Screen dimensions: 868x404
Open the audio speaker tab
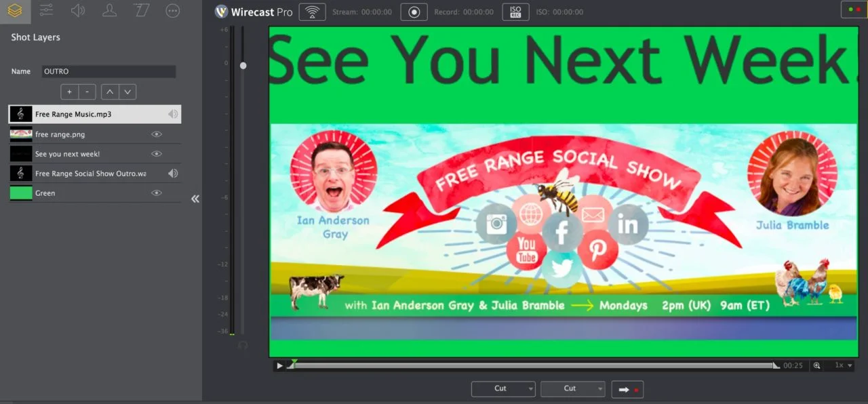(78, 10)
